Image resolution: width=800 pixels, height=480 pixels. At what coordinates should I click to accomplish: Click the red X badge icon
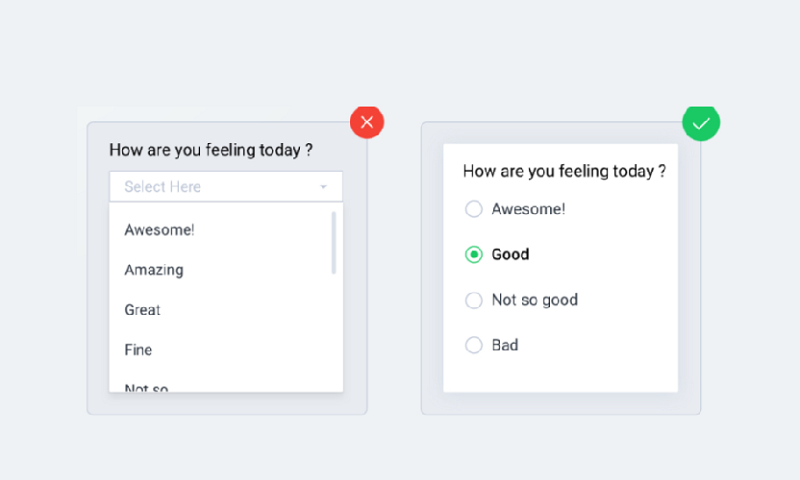click(x=367, y=122)
